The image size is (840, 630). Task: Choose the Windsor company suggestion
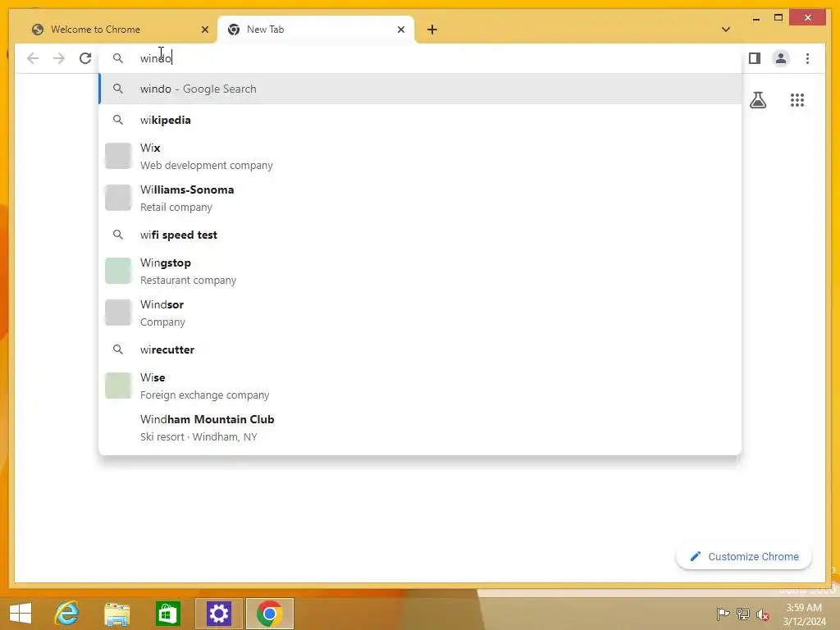[420, 313]
